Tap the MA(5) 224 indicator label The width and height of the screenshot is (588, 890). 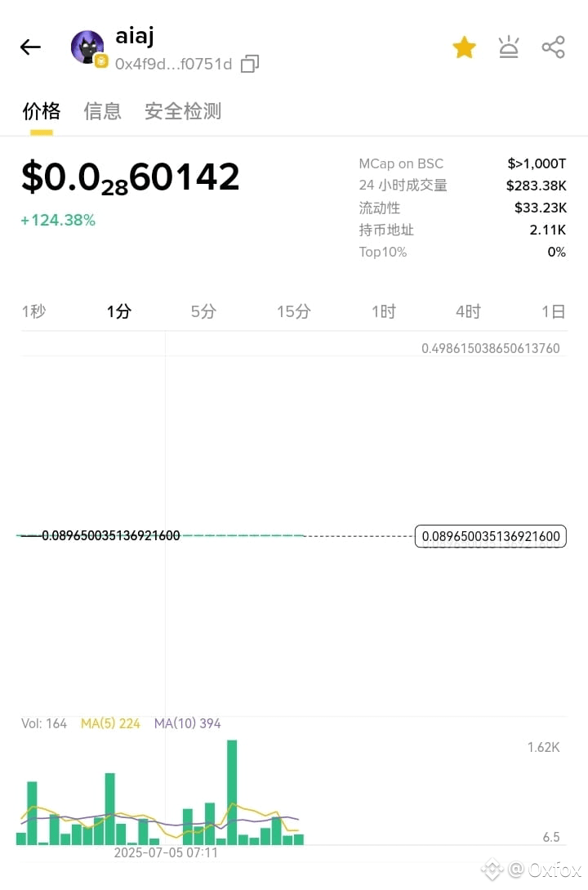tap(110, 723)
